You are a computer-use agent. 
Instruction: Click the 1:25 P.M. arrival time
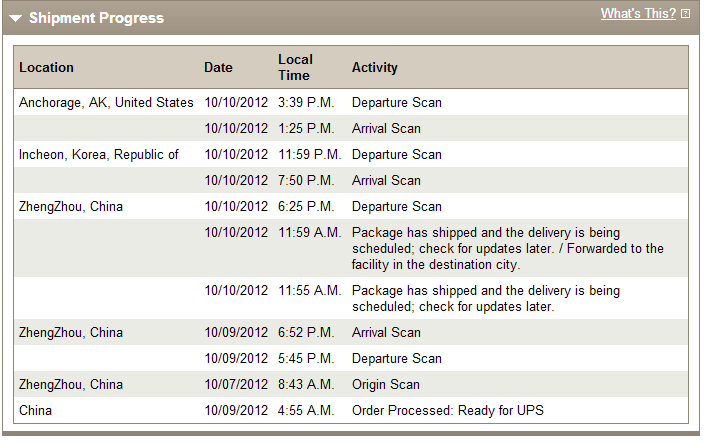(306, 128)
